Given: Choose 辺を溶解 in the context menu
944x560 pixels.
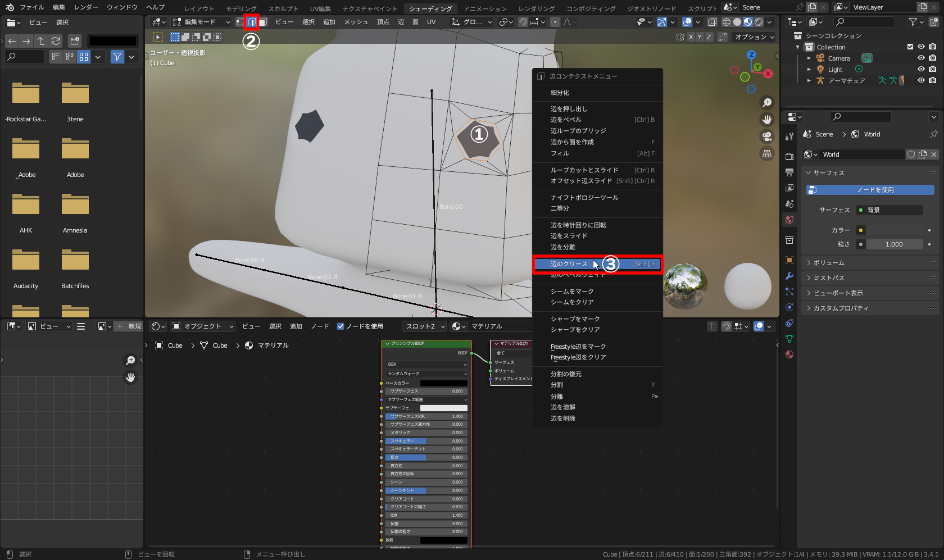Looking at the screenshot, I should (x=598, y=407).
